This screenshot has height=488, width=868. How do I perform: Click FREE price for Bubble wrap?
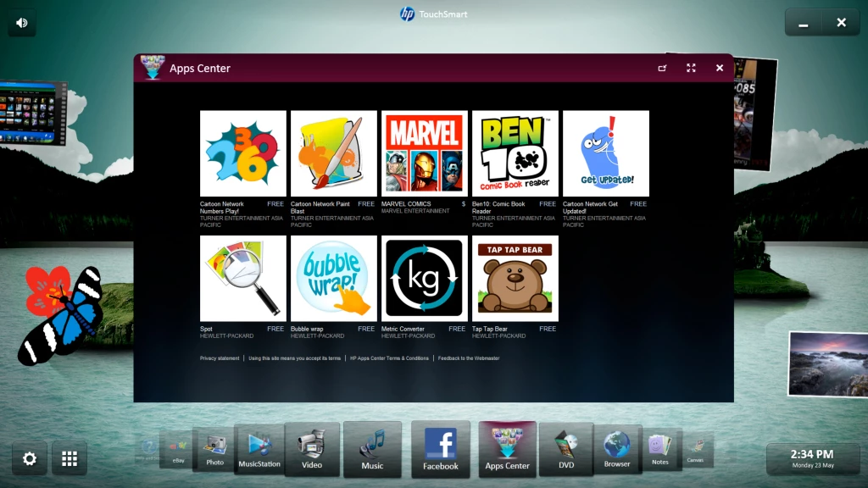click(x=366, y=329)
